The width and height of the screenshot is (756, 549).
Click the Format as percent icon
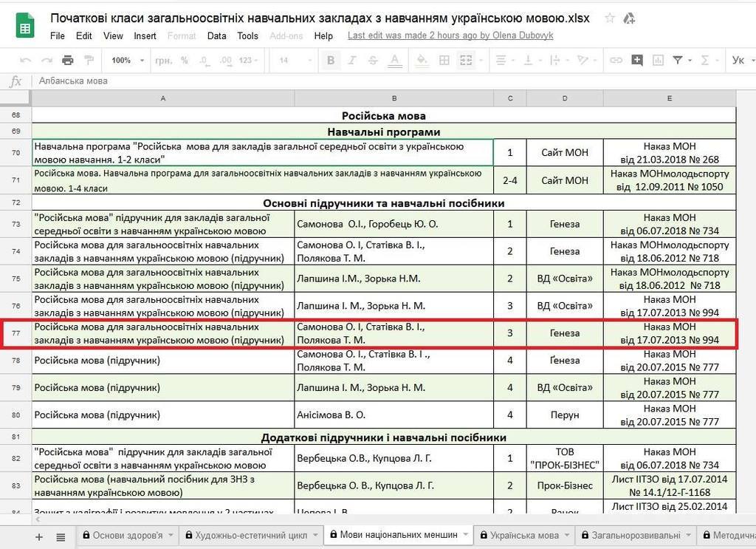pos(183,60)
